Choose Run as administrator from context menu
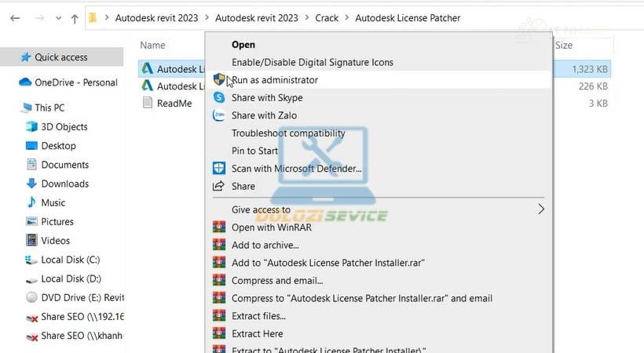 click(x=275, y=80)
